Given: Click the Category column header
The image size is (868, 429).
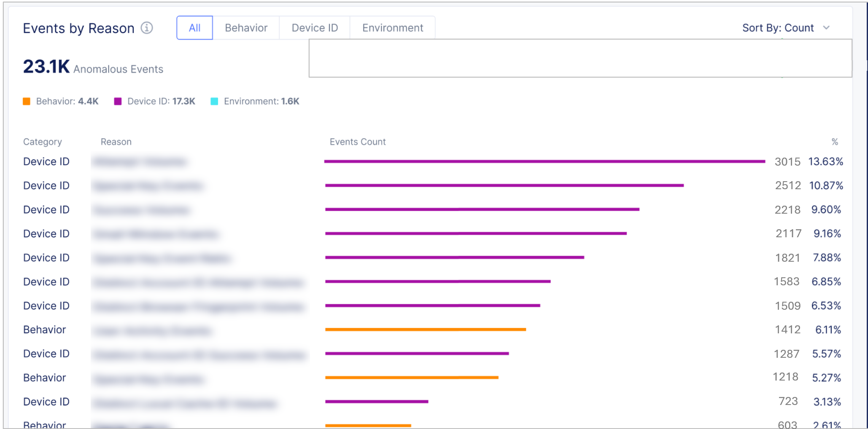Looking at the screenshot, I should (x=42, y=142).
